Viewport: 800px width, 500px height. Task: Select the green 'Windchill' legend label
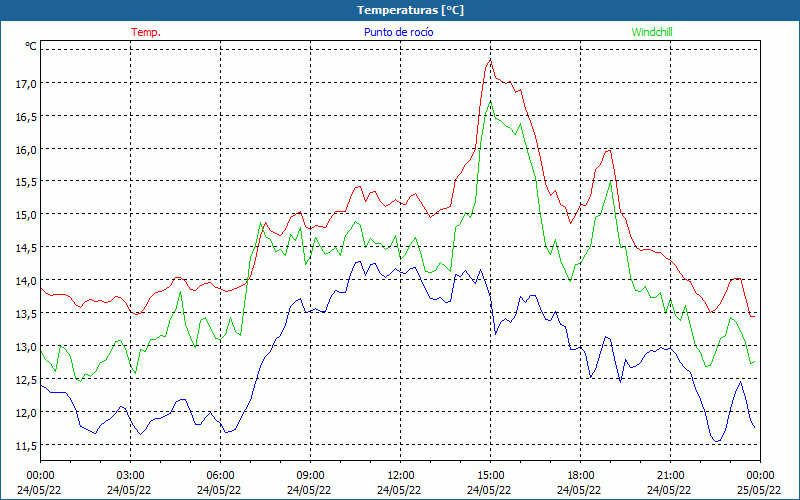point(652,32)
